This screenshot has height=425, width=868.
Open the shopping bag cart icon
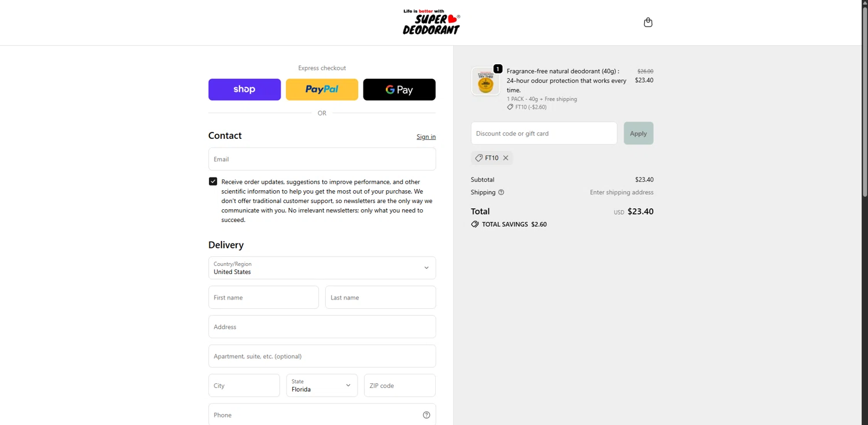648,23
